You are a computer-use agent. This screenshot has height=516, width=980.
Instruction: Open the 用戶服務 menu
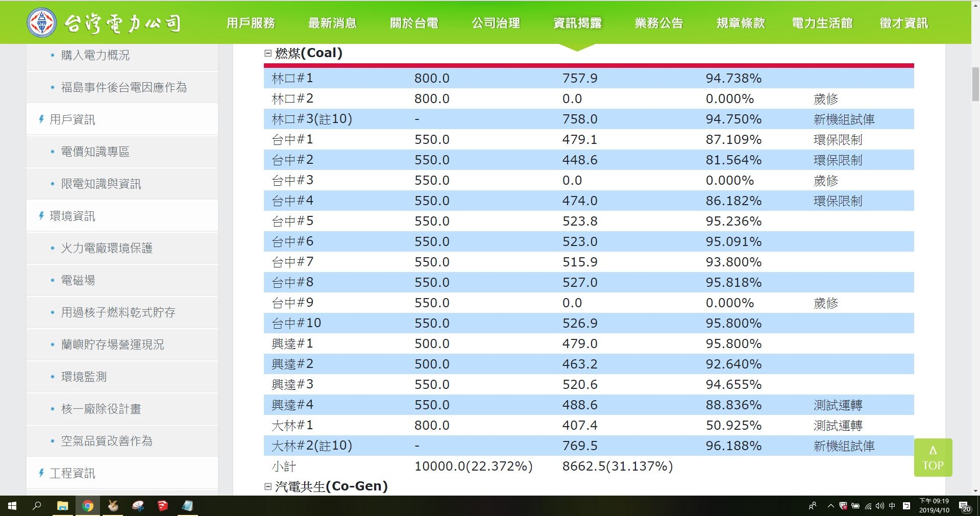click(x=251, y=23)
